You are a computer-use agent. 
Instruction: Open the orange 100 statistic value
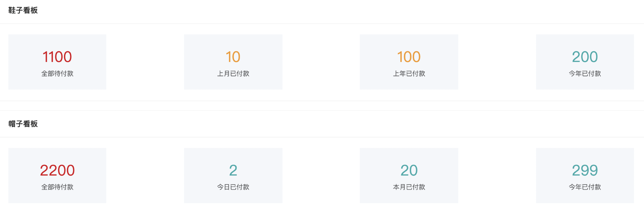(x=409, y=57)
